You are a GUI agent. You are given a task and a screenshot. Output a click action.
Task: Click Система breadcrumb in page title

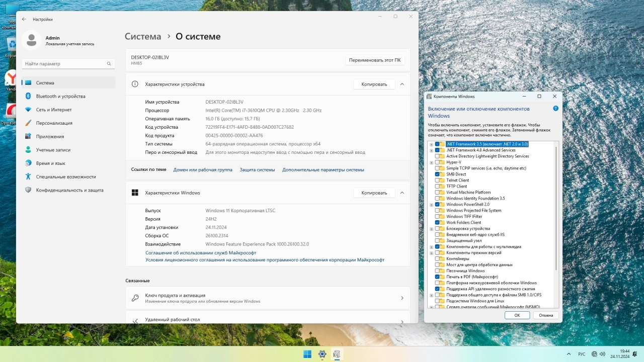(x=143, y=37)
